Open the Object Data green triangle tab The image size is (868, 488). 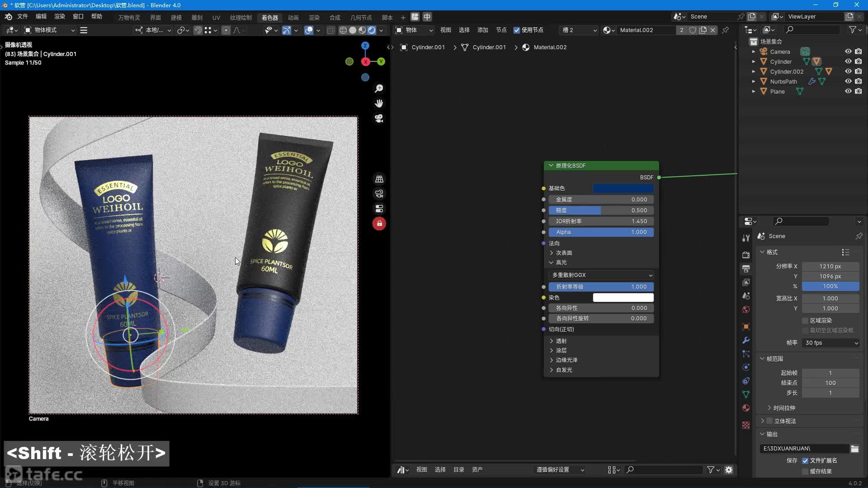(746, 394)
